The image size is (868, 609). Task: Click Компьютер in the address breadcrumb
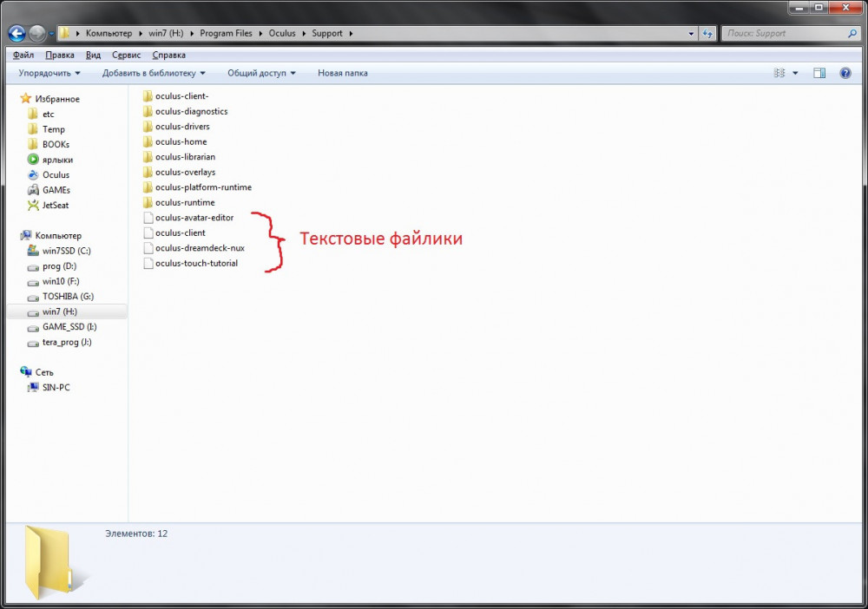coord(108,33)
